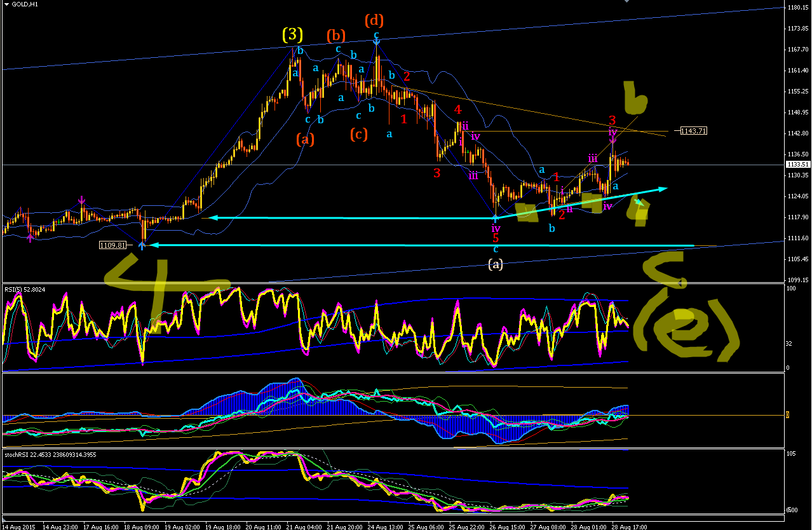Click the 1130.35 price scale value
The image size is (812, 530).
(797, 175)
